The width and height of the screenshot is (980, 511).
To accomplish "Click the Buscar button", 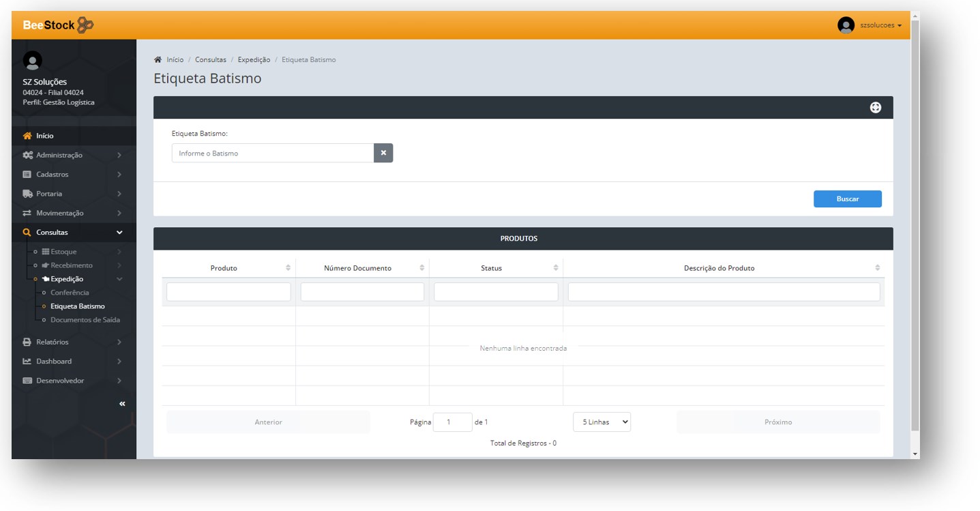I will [847, 199].
